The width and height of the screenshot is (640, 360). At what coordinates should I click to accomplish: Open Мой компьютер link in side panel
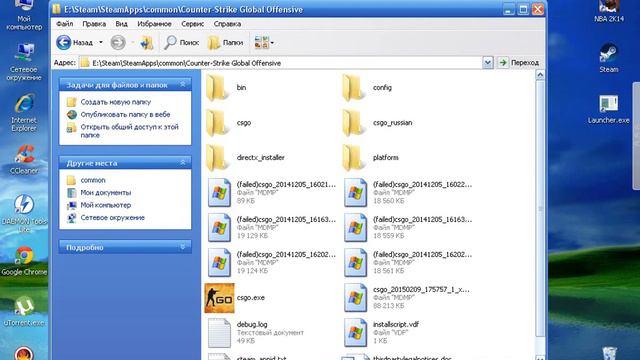106,205
